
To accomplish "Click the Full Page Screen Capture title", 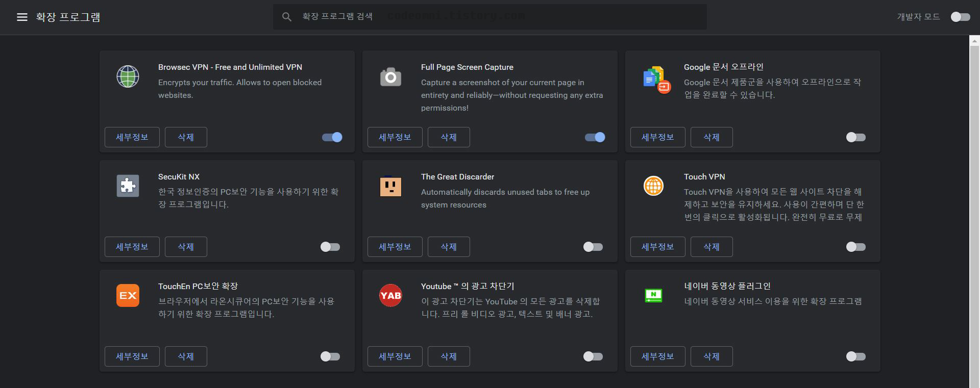I will pos(467,67).
